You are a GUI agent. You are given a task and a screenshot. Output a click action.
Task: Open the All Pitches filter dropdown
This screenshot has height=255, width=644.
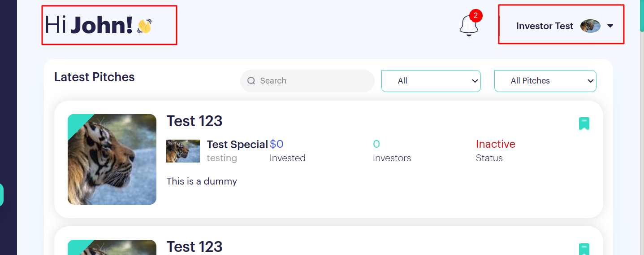click(x=545, y=81)
